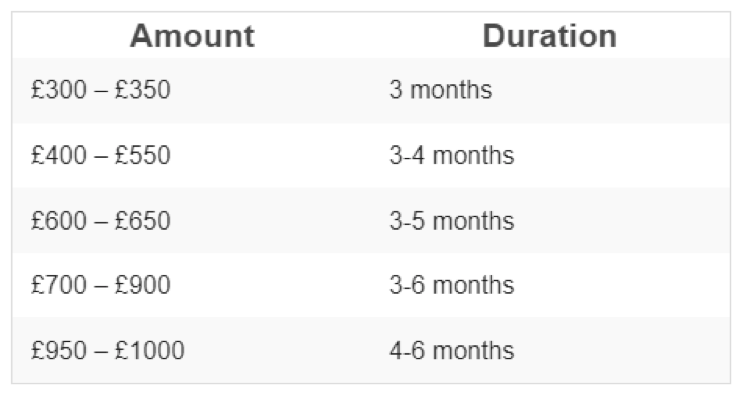
Task: Select the £300 – £350 amount cell
Action: tap(191, 90)
